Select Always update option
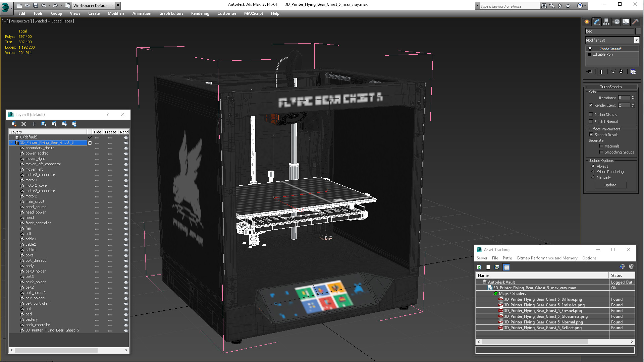 (x=593, y=166)
